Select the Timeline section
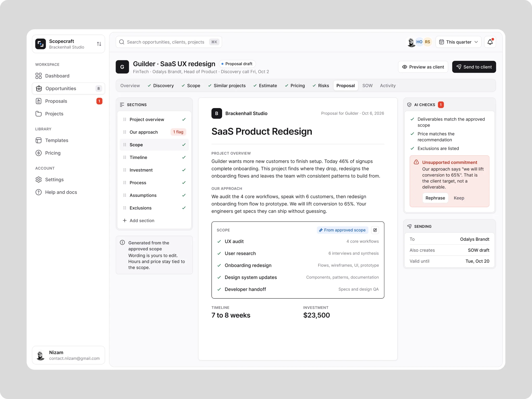This screenshot has width=532, height=399. pos(154,157)
